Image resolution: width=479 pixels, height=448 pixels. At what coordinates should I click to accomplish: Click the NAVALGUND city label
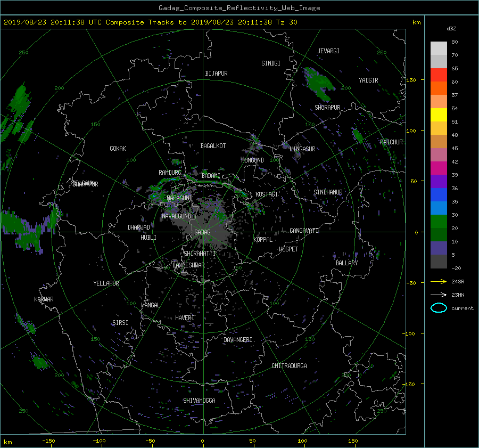click(176, 216)
